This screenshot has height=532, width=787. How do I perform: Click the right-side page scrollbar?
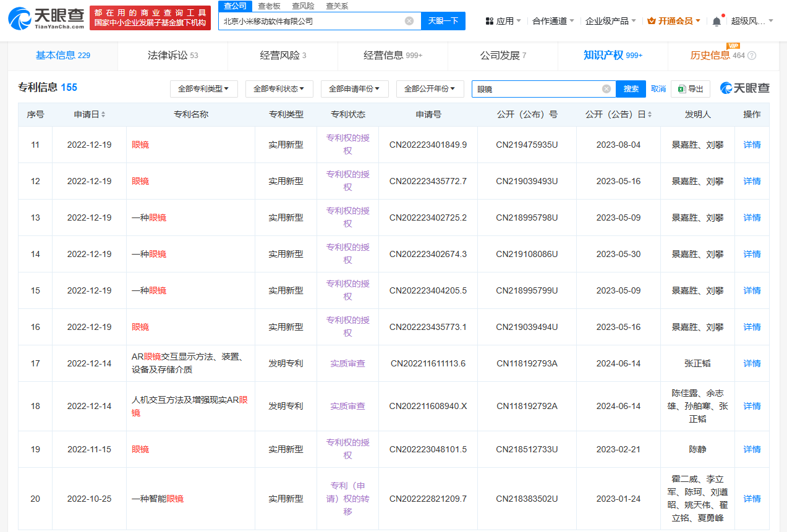783,266
